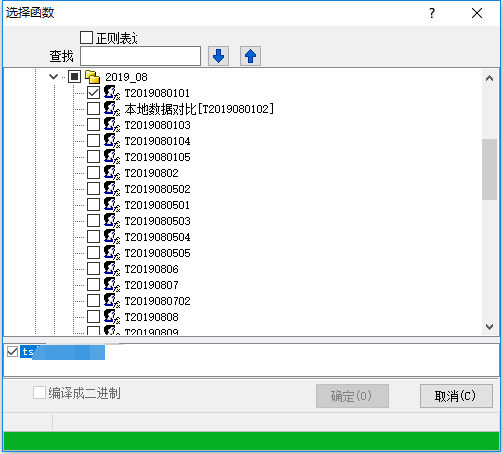Click into the 查找 search field

[x=140, y=56]
